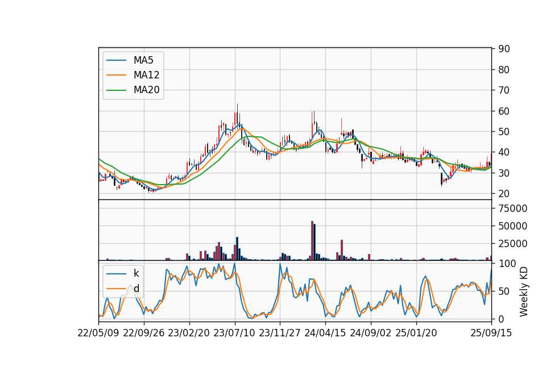
Task: Click the k legend label in KD panel
Action: [136, 273]
